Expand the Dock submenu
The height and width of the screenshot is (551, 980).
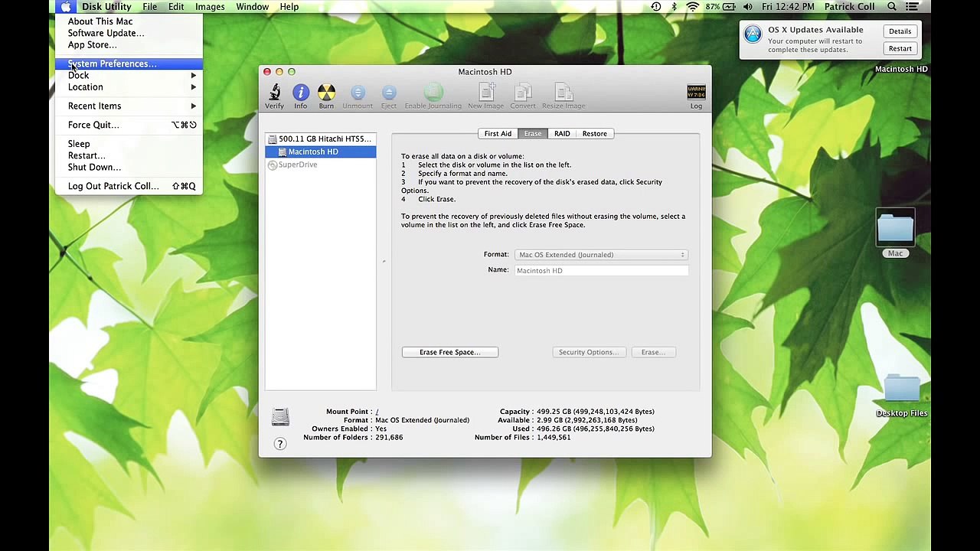(129, 75)
